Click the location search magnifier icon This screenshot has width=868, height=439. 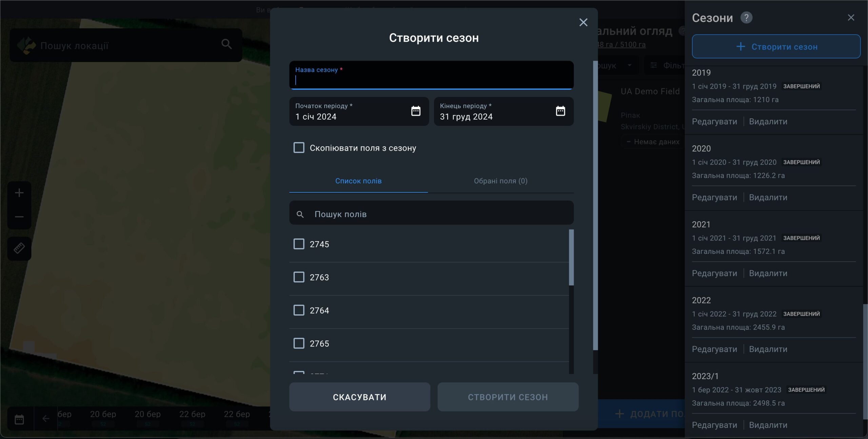tap(226, 44)
